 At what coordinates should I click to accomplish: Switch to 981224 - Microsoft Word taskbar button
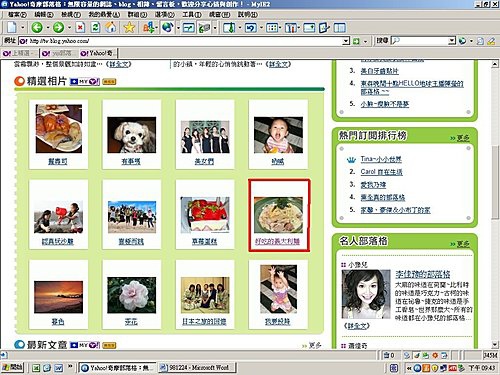197,368
